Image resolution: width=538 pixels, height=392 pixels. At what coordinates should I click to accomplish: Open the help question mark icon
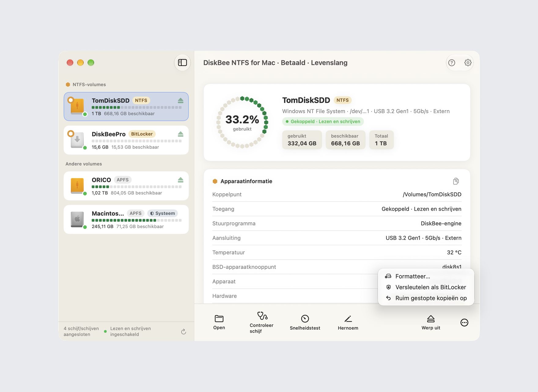click(x=451, y=63)
